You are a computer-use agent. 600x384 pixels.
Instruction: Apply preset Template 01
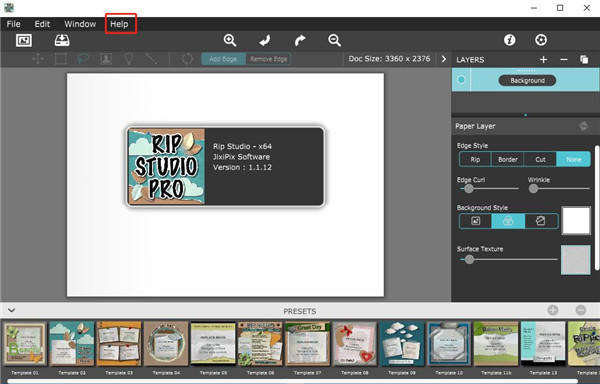[x=24, y=343]
